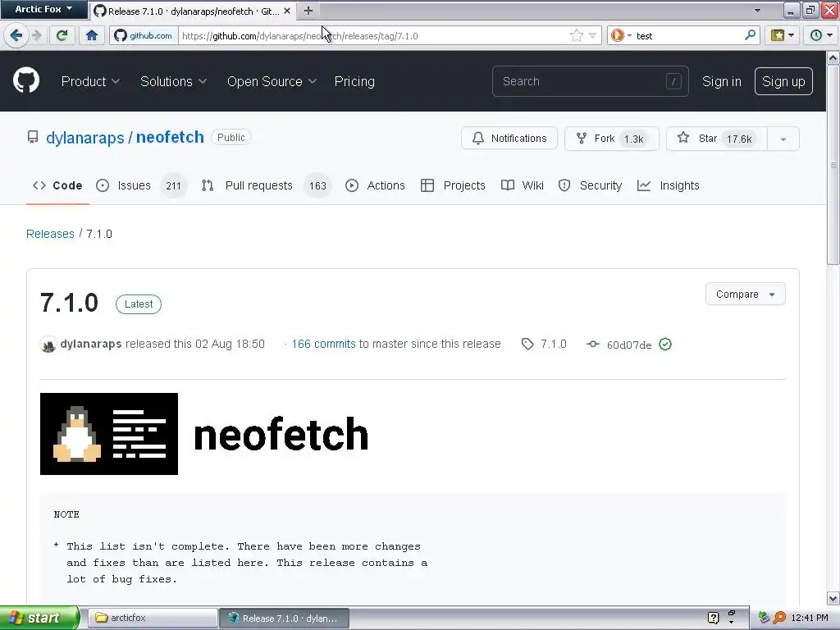The height and width of the screenshot is (630, 840).
Task: Open the Projects tab
Action: tap(453, 185)
